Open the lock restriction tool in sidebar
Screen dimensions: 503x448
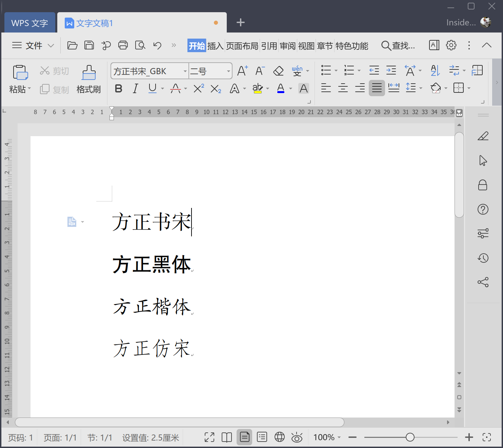pos(483,185)
